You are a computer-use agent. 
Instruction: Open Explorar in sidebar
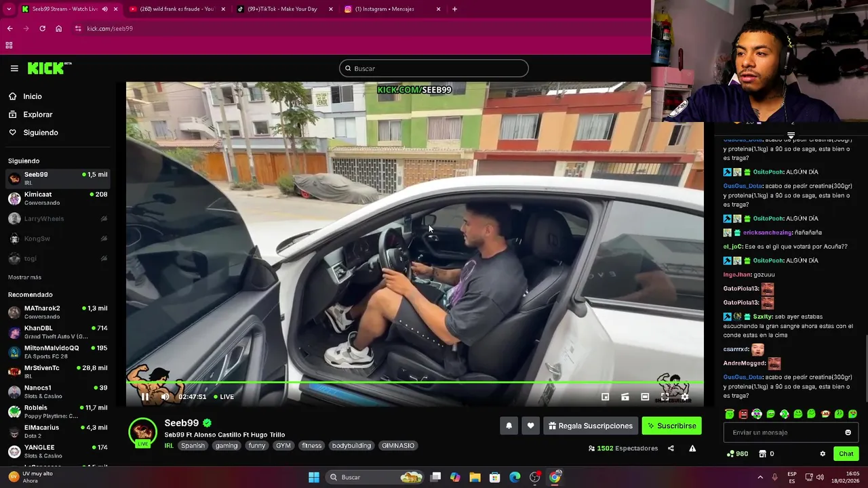coord(37,115)
